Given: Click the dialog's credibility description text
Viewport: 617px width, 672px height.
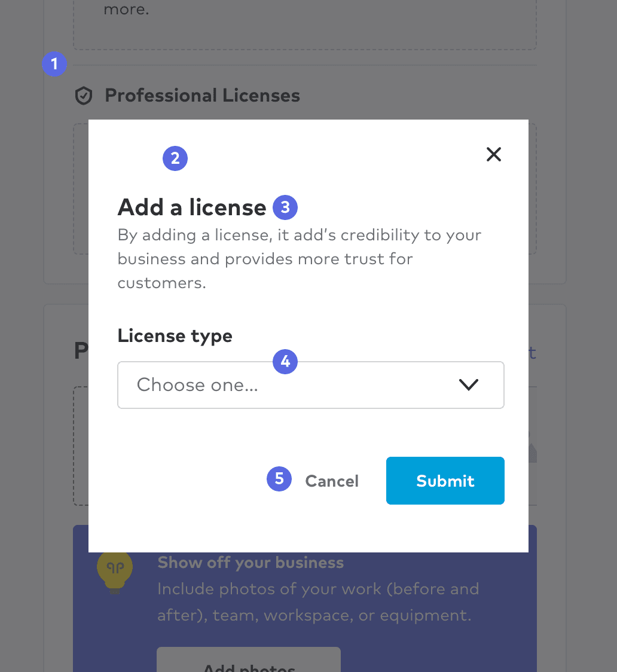Looking at the screenshot, I should point(299,259).
